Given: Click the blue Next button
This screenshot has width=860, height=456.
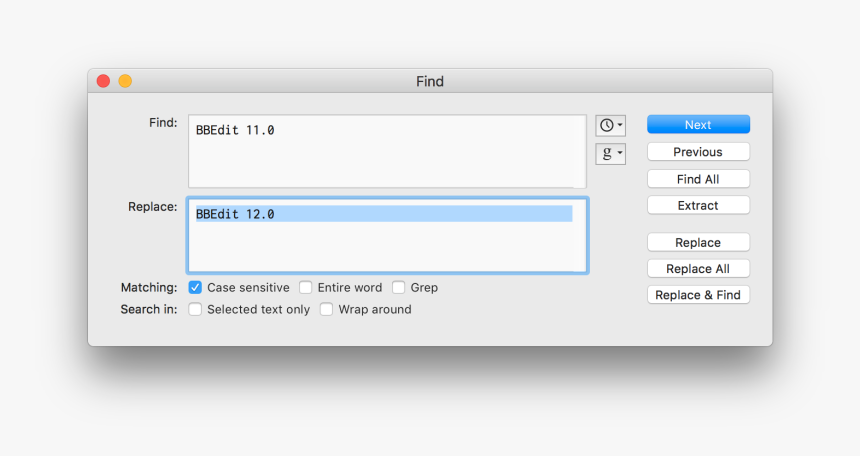Looking at the screenshot, I should pyautogui.click(x=698, y=125).
